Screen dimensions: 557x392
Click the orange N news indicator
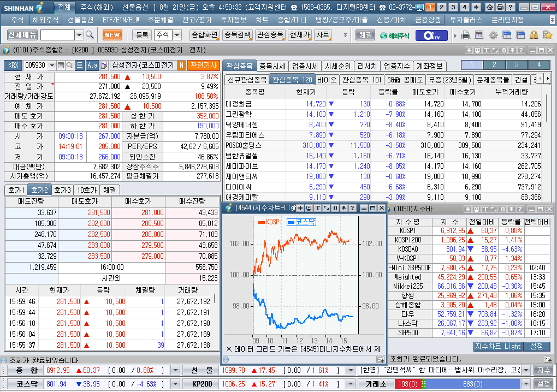181,65
